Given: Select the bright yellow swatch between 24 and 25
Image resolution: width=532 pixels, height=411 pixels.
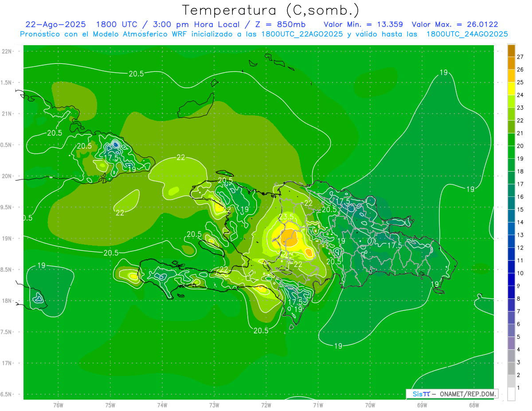Looking at the screenshot, I should (x=511, y=89).
